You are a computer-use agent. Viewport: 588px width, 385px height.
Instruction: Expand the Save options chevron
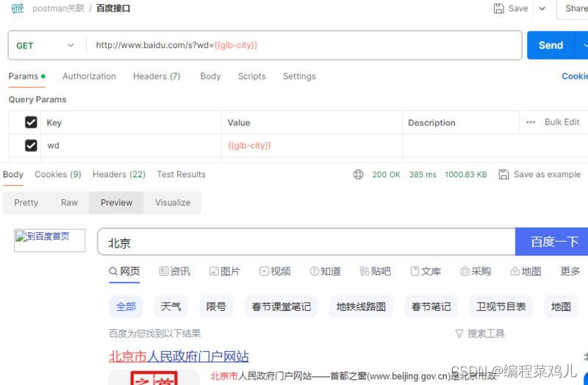(x=542, y=8)
